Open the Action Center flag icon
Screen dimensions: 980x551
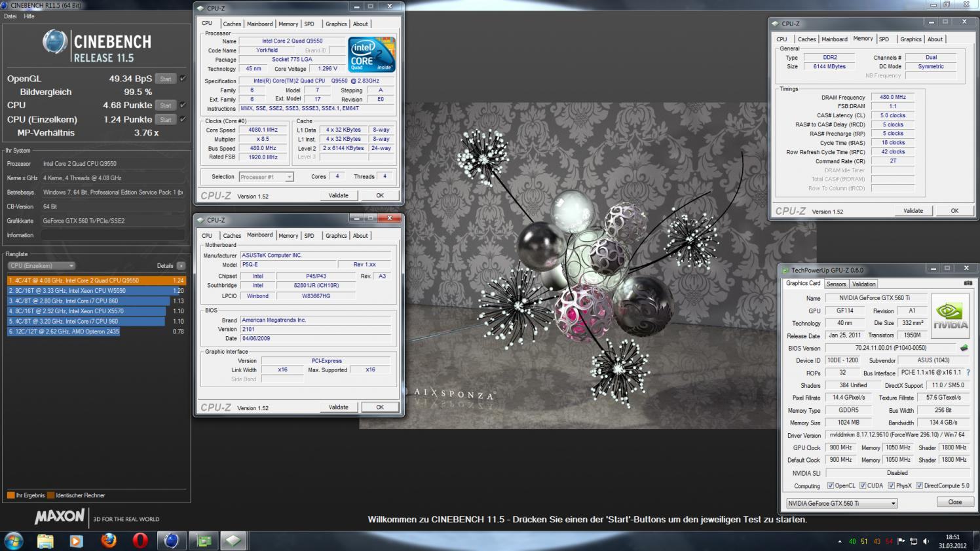901,541
